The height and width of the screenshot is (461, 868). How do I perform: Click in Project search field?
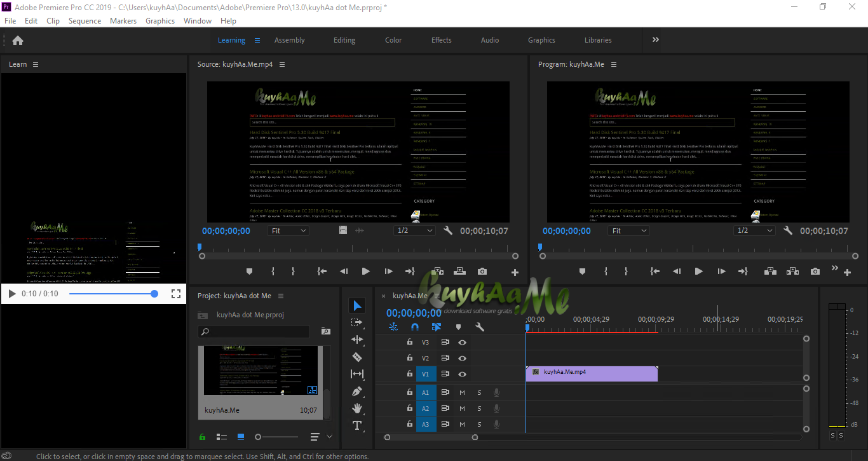(x=254, y=331)
